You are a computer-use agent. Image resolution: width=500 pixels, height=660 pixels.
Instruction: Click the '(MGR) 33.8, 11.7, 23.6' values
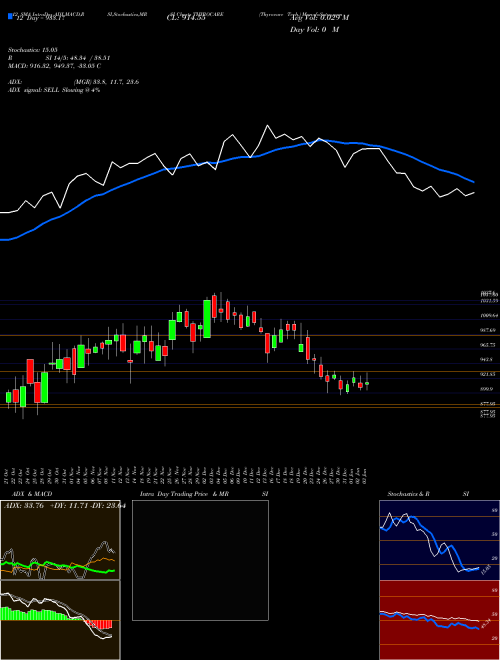(106, 82)
